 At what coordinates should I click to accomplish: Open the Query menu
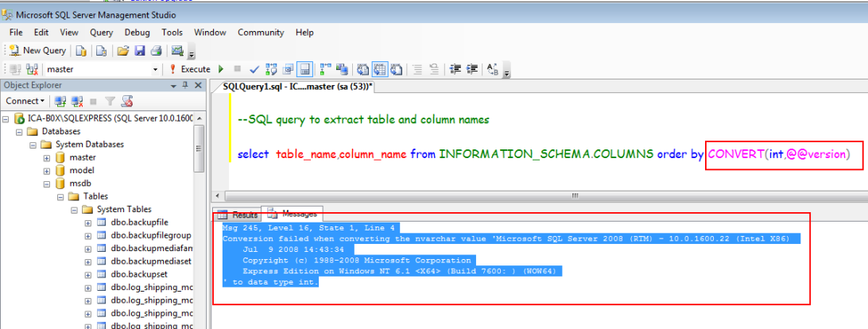(x=101, y=32)
